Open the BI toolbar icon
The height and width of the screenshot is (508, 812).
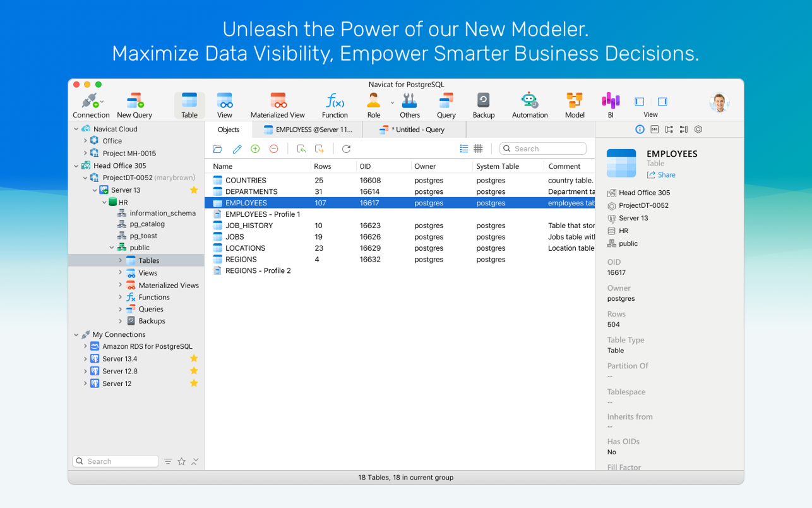coord(611,106)
